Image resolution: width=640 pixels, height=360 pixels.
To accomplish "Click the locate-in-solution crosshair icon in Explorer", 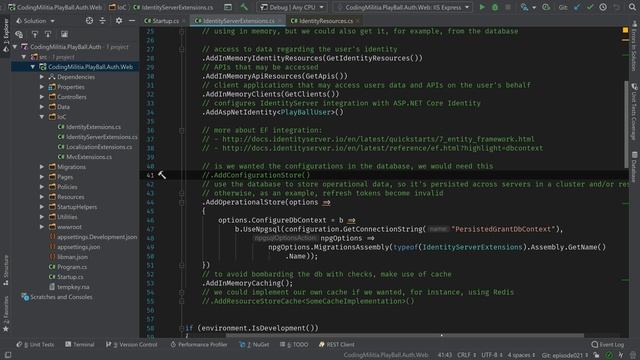I will [89, 20].
